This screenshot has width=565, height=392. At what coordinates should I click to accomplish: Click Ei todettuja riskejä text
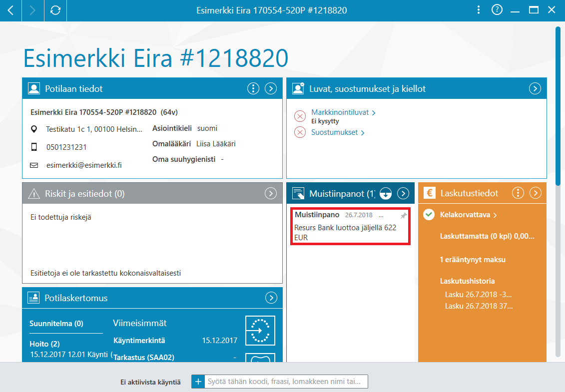[61, 217]
